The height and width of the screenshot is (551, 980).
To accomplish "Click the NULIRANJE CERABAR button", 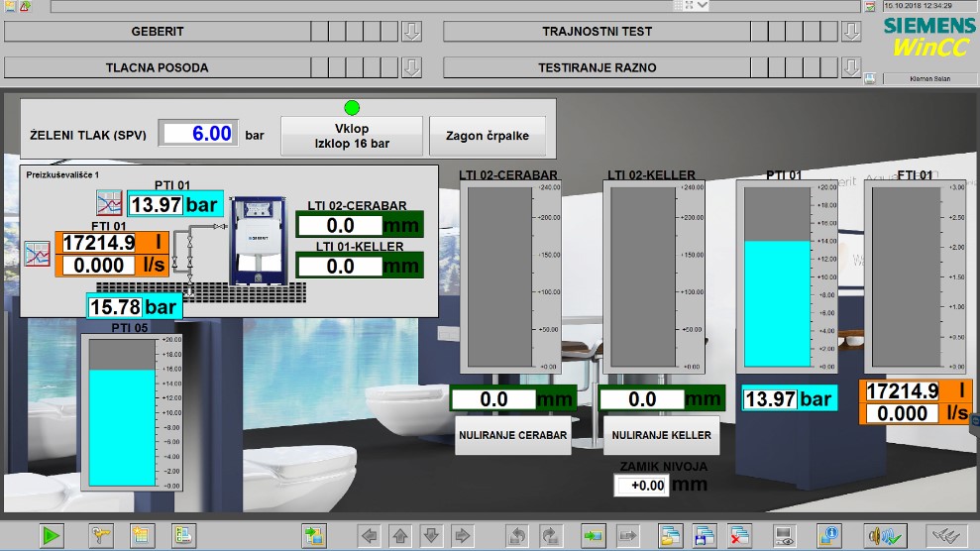I will click(512, 435).
